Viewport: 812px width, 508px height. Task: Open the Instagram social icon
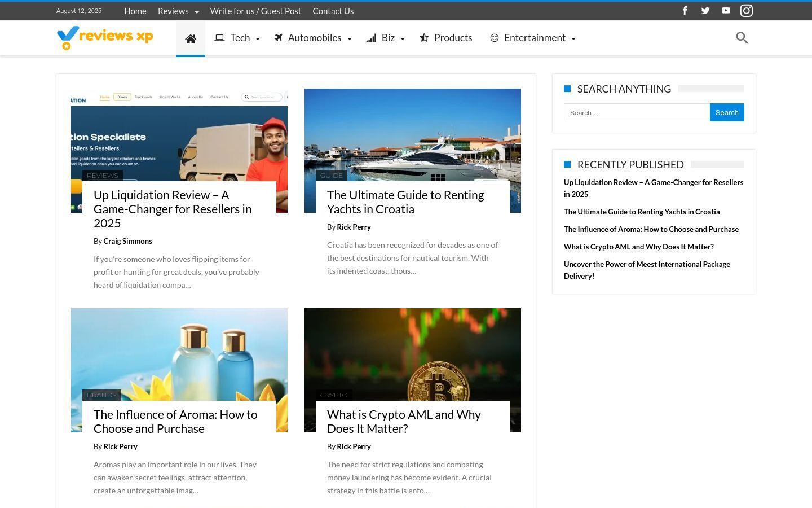coord(747,11)
